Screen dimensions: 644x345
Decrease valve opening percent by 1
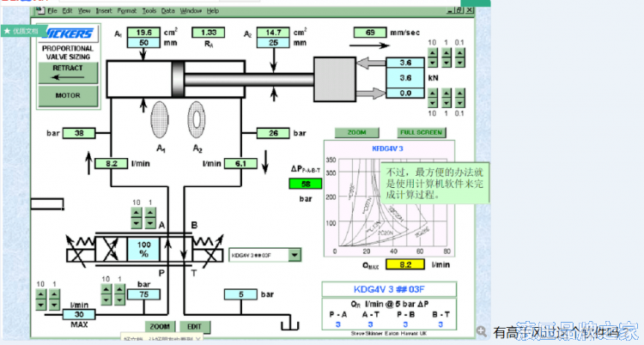pos(149,225)
